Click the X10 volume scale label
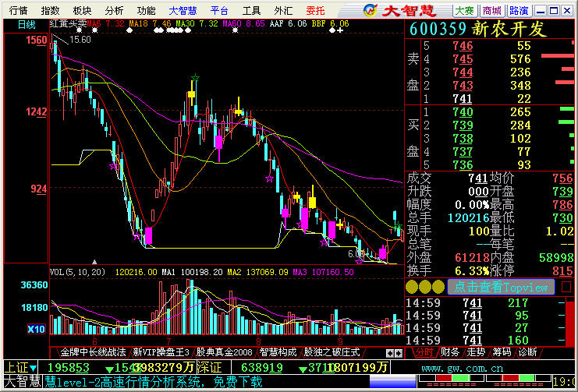This screenshot has height=392, width=578. pyautogui.click(x=37, y=329)
